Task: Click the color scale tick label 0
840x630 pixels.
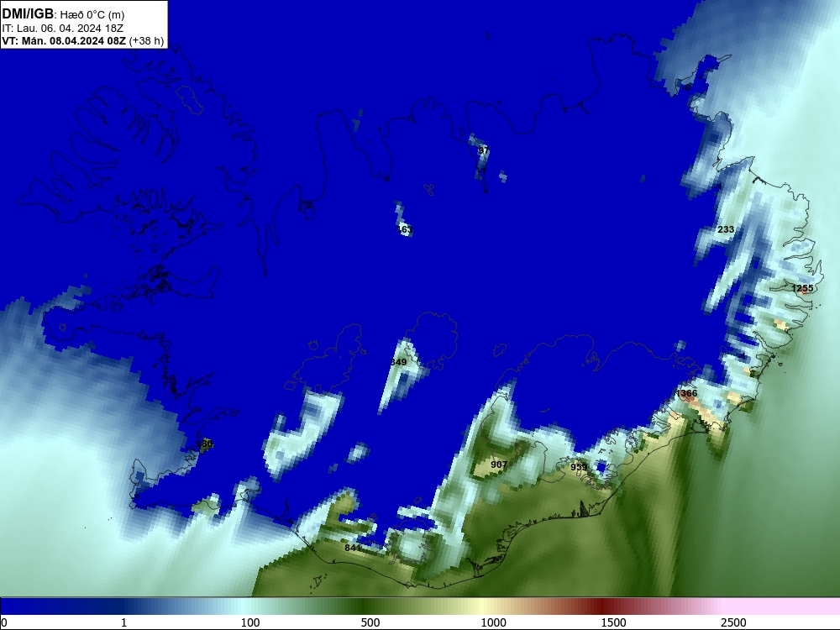Action: click(x=4, y=622)
